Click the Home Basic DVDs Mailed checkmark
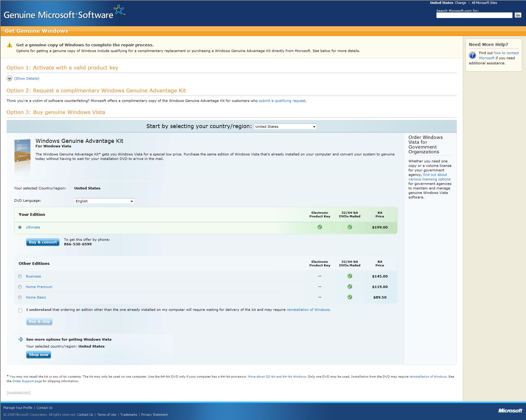The height and width of the screenshot is (420, 526). coord(350,297)
